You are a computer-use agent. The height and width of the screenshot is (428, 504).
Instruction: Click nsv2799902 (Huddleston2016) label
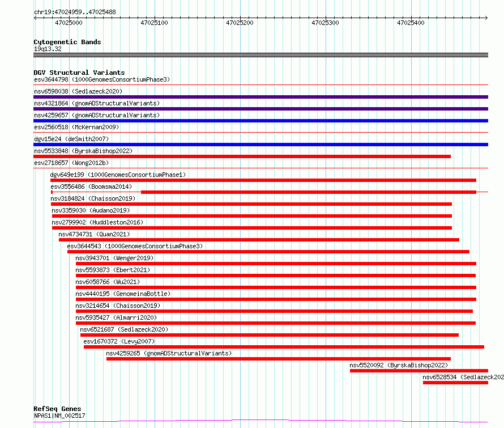(97, 222)
